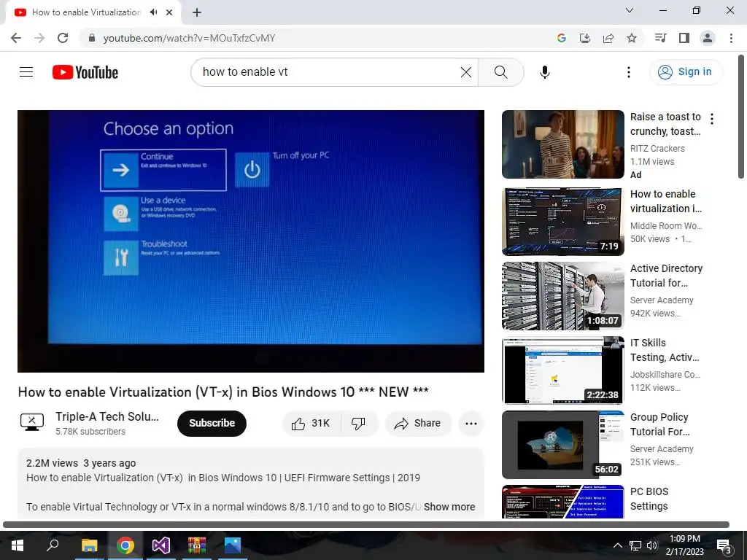Open IT Skills Testing video thumbnail
Screen dimensions: 747x560
[x=562, y=370]
